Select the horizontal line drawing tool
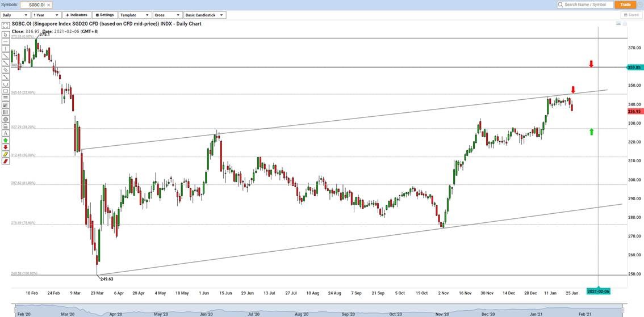Viewport: 644px width, 317px height. (5, 41)
